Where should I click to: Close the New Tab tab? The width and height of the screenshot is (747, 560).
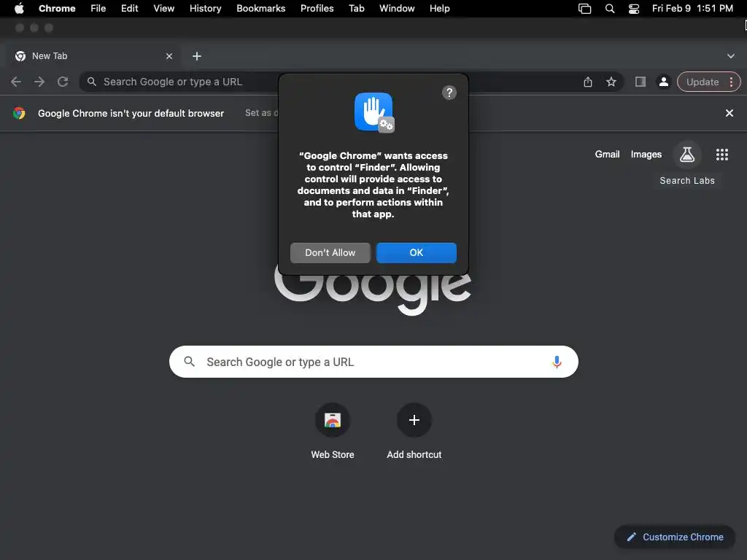click(x=169, y=56)
